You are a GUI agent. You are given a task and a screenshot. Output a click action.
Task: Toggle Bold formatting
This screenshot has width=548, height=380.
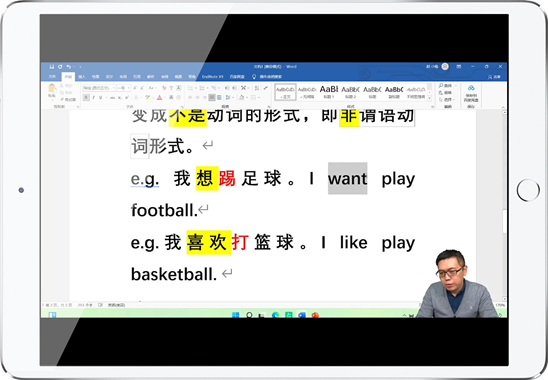[x=86, y=98]
